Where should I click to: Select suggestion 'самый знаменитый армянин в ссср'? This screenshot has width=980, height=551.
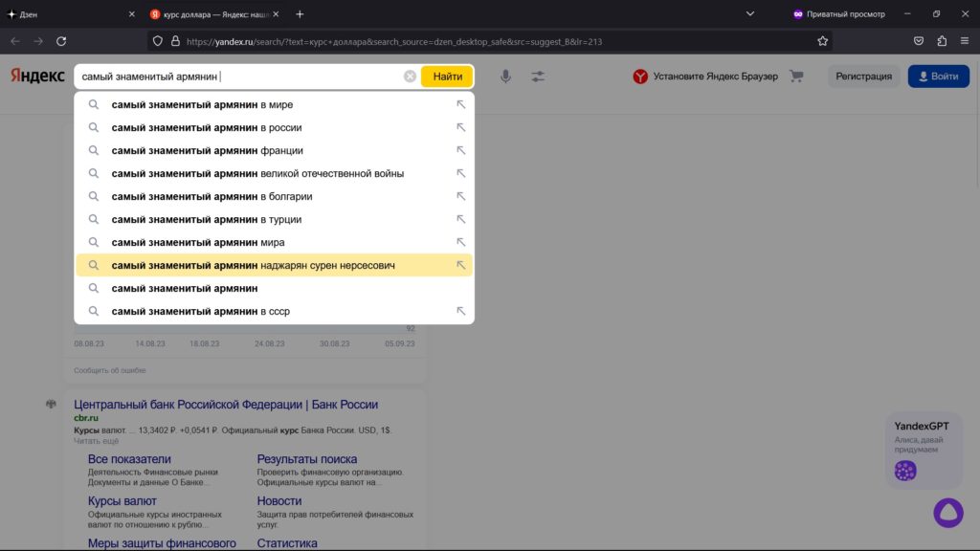(x=274, y=311)
